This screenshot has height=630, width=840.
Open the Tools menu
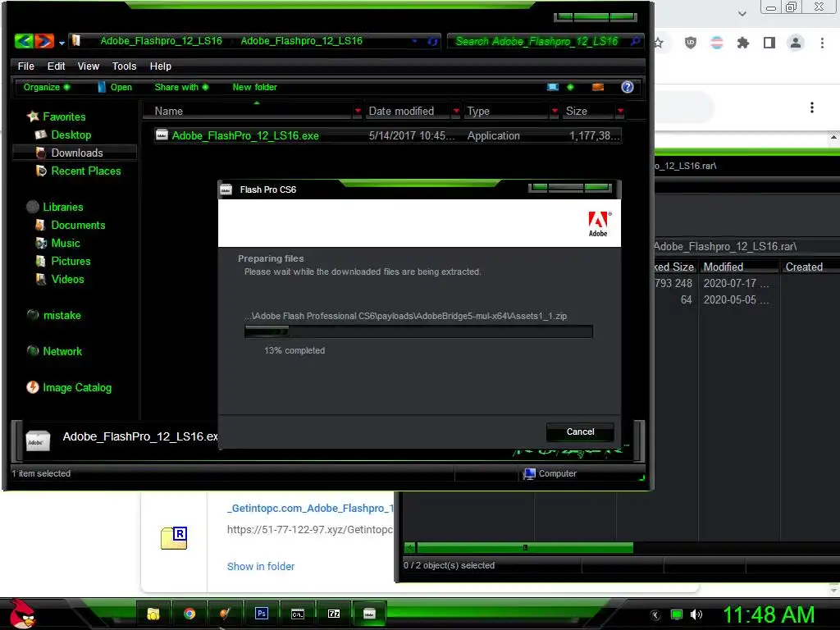125,66
